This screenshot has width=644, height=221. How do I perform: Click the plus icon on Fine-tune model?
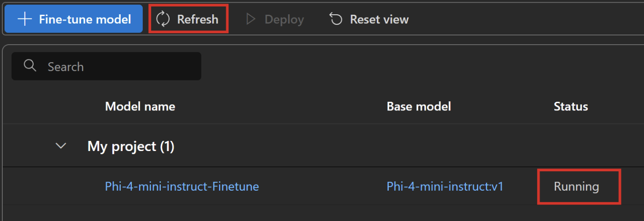click(24, 19)
